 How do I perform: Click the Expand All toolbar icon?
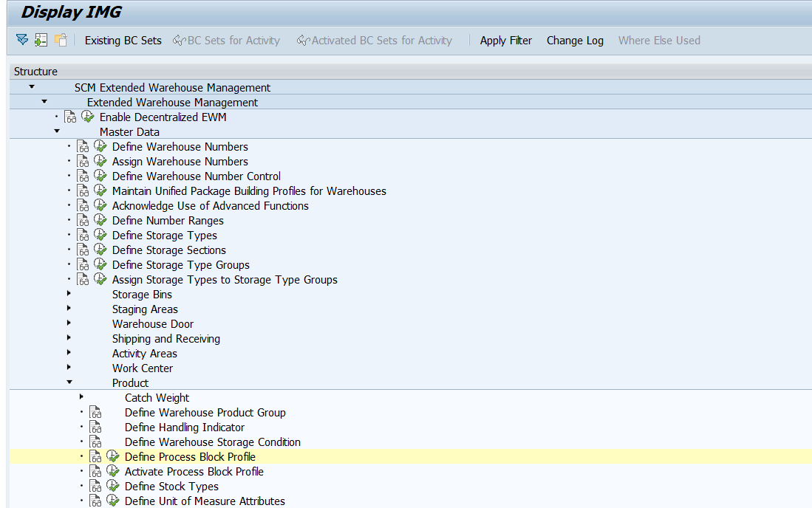pyautogui.click(x=22, y=40)
